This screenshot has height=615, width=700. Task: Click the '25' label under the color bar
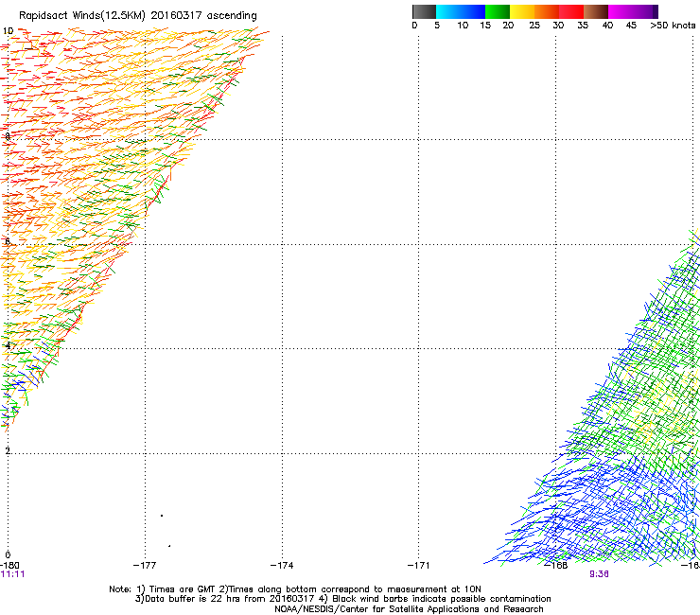[534, 26]
